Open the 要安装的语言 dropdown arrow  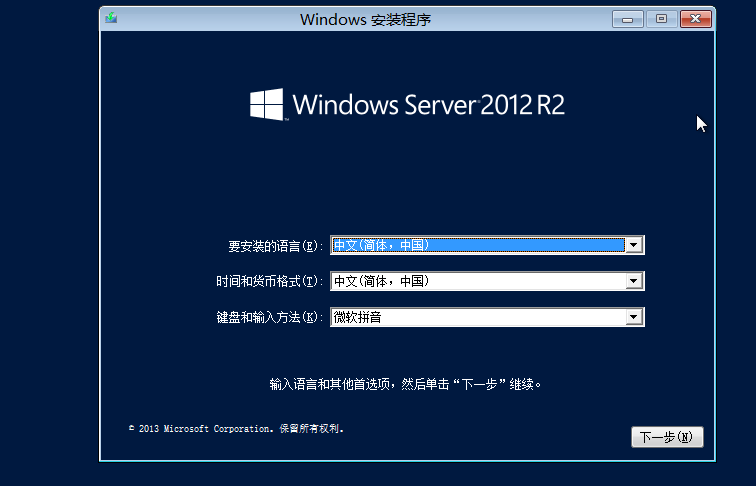click(x=634, y=245)
